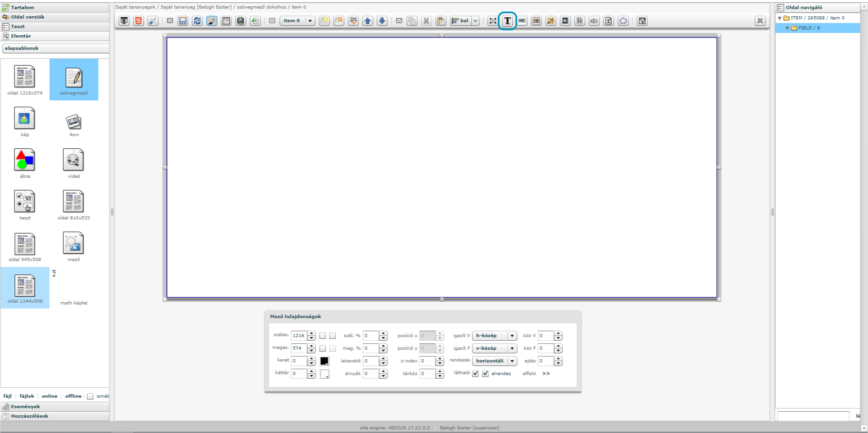Screen dimensions: 868x433
Task: Click the blue up arrow icon
Action: (x=368, y=21)
